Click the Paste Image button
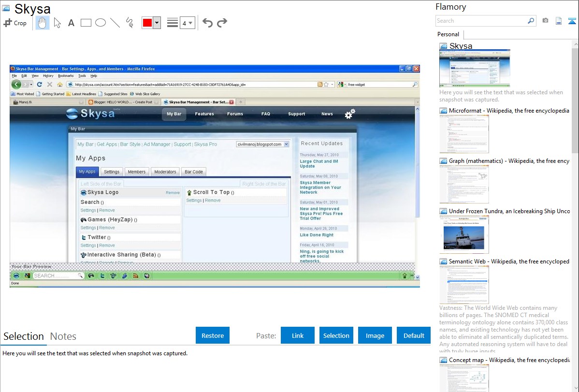 (x=375, y=335)
